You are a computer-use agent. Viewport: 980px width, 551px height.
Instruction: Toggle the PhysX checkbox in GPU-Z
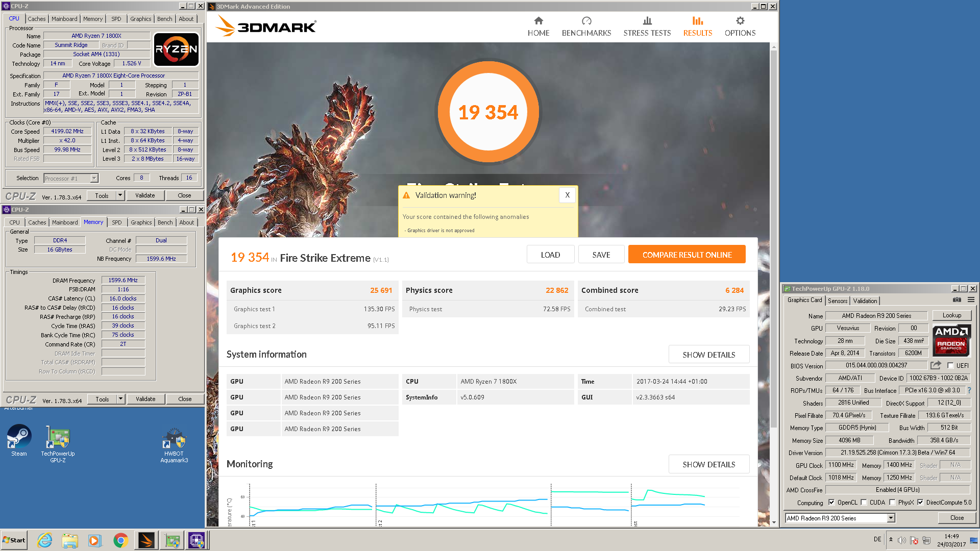click(x=892, y=503)
